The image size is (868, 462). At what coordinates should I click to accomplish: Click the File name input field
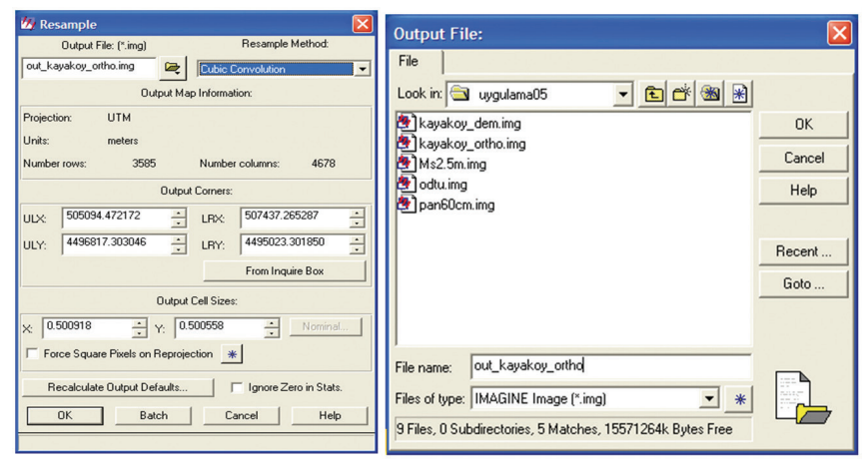coord(609,366)
